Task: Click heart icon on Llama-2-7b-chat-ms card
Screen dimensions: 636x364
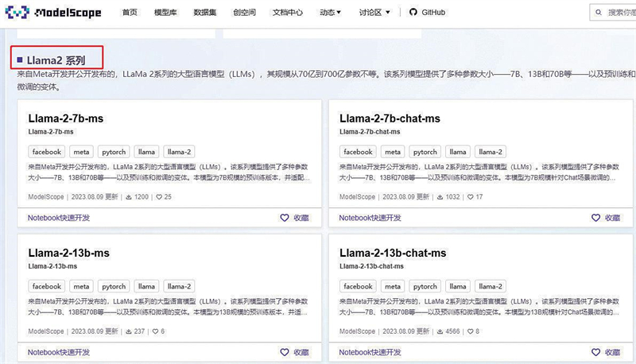Action: coord(469,196)
